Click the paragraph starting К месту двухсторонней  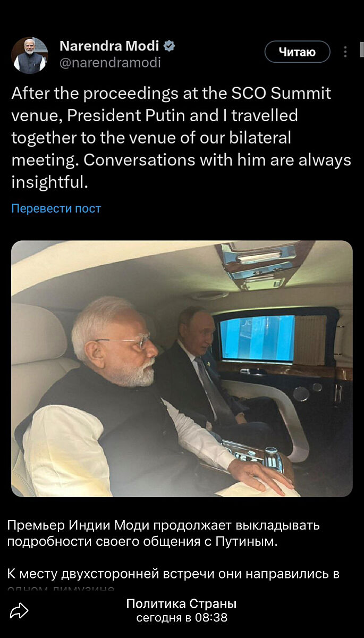point(173,574)
